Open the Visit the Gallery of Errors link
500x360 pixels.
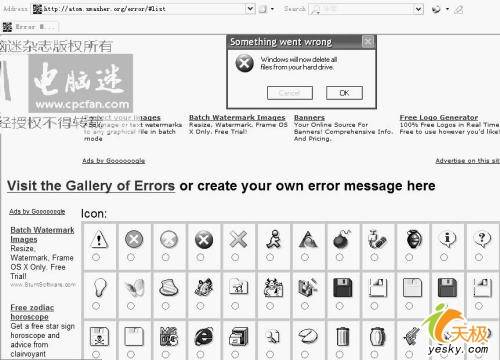pyautogui.click(x=91, y=186)
